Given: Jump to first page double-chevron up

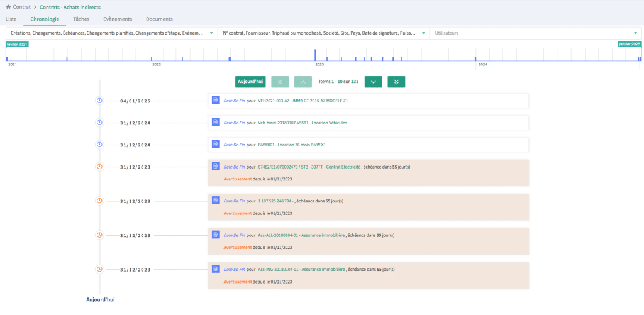Looking at the screenshot, I should pyautogui.click(x=280, y=82).
